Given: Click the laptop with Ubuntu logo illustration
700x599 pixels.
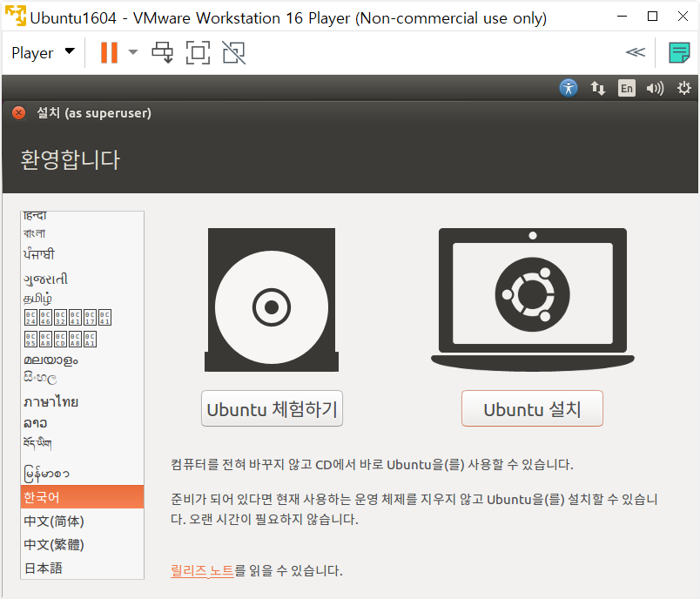Looking at the screenshot, I should coord(533,299).
